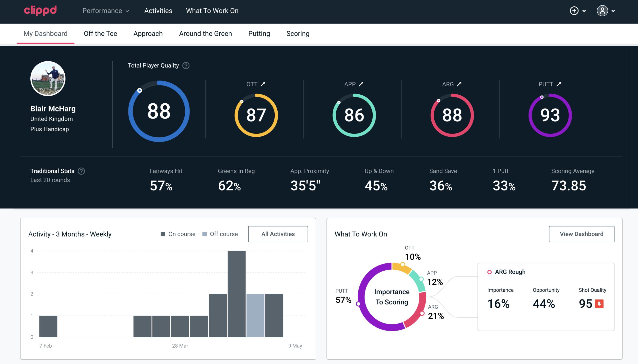Switch to the Putting tab
This screenshot has width=638, height=364.
[260, 33]
